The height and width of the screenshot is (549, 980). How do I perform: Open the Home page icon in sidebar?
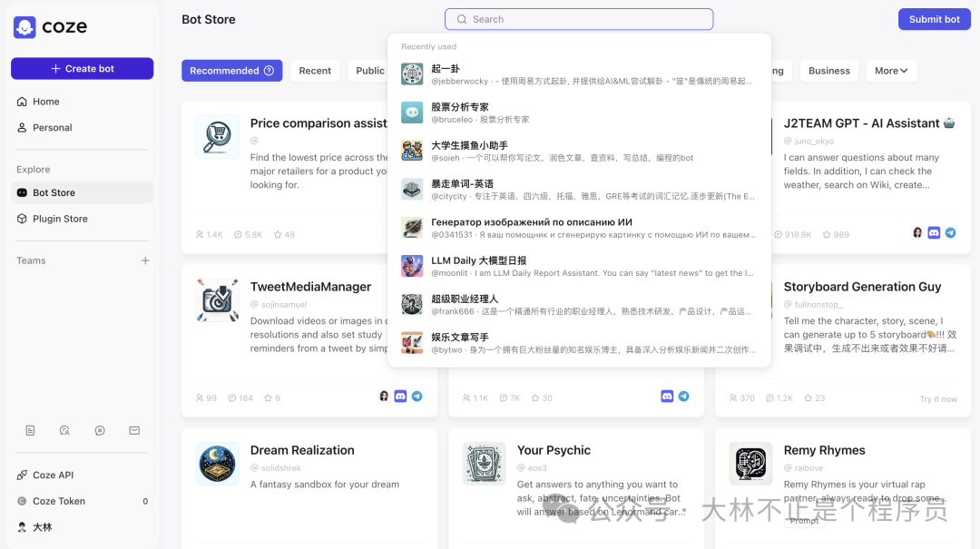22,102
